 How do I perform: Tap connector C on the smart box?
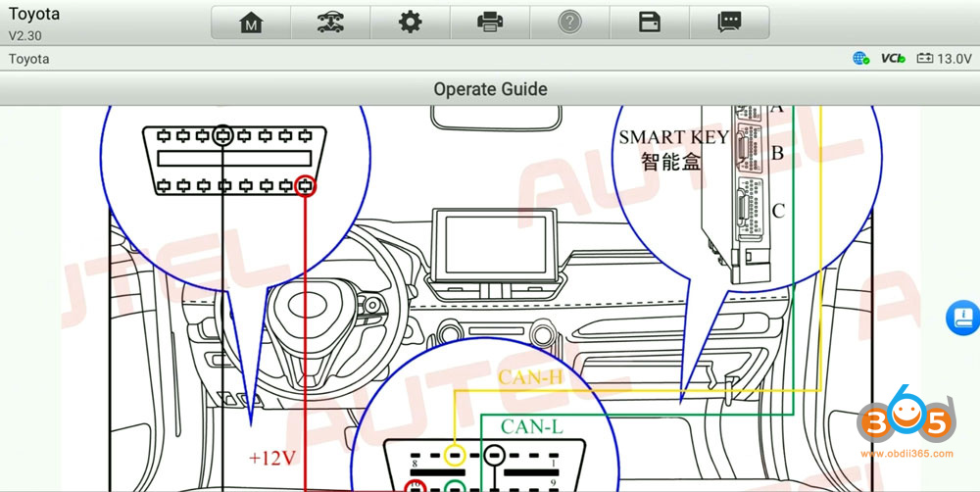[750, 208]
